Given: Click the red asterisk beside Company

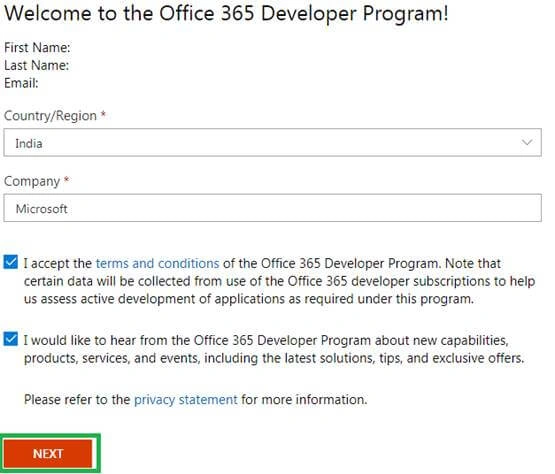Looking at the screenshot, I should 66,179.
